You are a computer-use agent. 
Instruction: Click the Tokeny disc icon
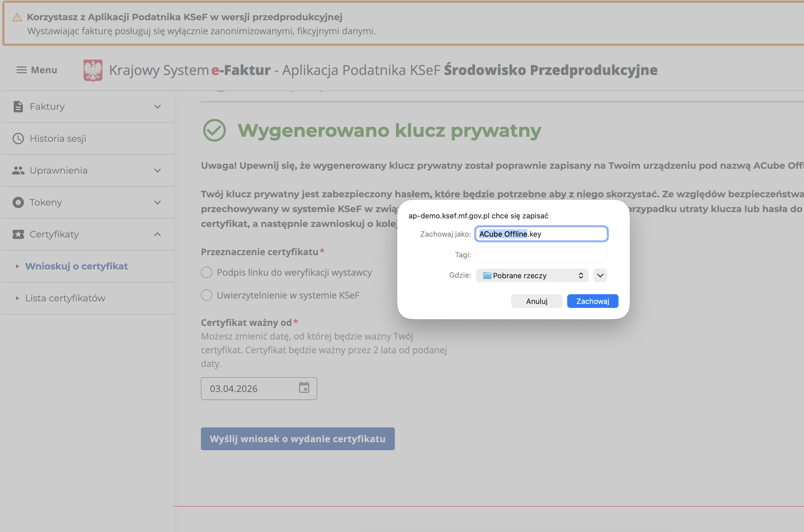[x=18, y=202]
